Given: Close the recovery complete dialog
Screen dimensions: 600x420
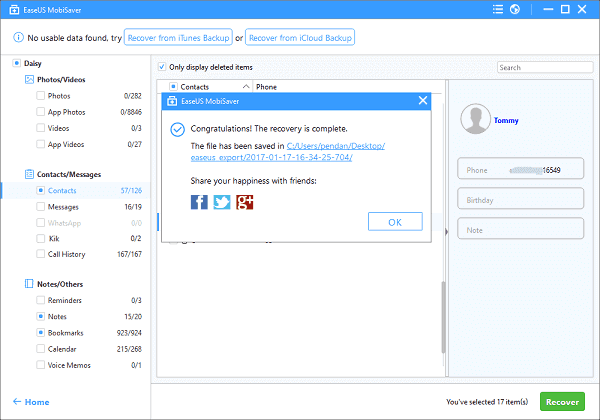Looking at the screenshot, I should click(423, 101).
